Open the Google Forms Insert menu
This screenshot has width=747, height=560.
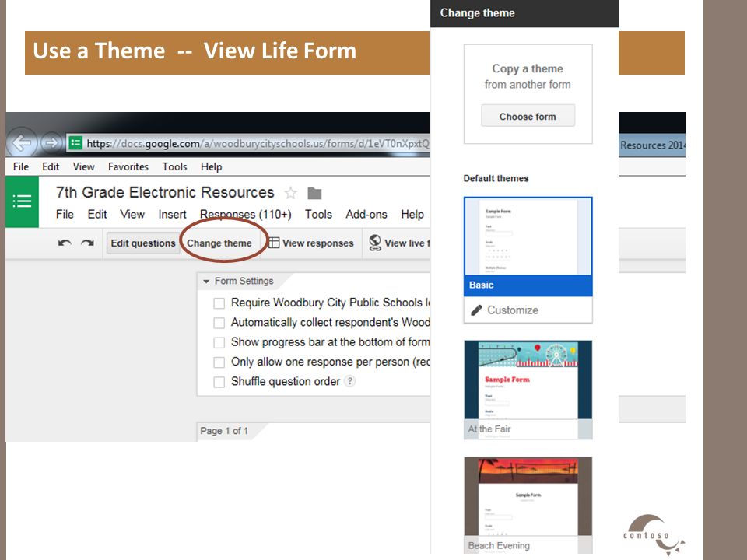click(172, 215)
